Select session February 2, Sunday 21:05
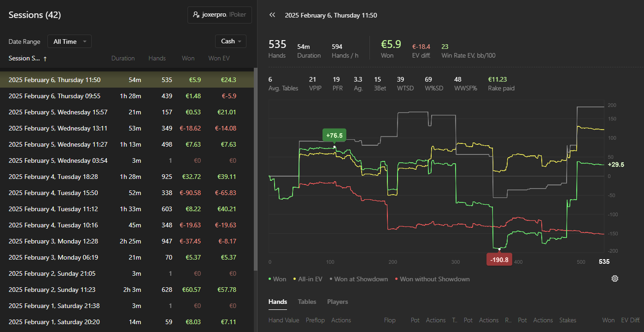The image size is (644, 332). click(127, 273)
